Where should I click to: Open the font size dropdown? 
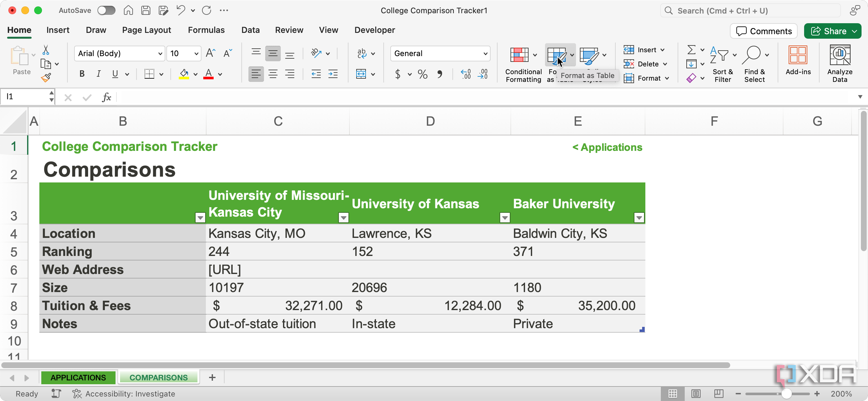tap(197, 53)
